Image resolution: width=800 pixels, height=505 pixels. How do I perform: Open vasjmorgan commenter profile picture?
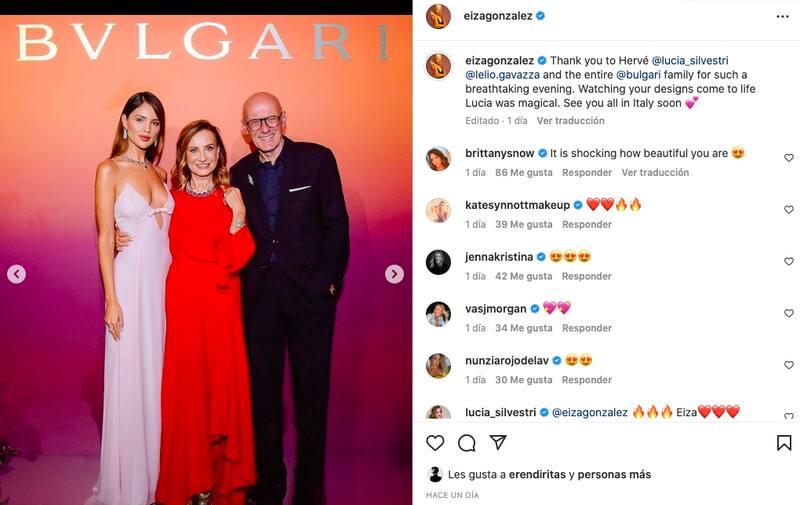(x=438, y=314)
